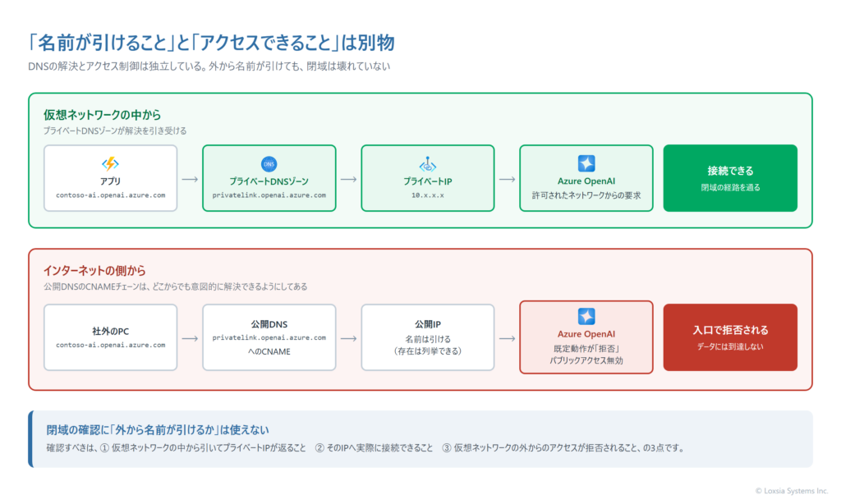Click contoso-ai.openai.azure.com under 社外のPC

(111, 345)
